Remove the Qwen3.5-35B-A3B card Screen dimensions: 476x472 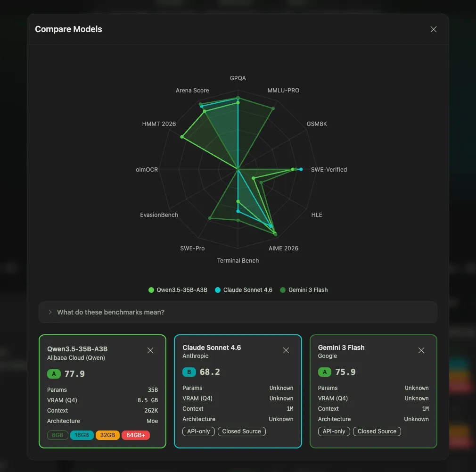tap(150, 350)
